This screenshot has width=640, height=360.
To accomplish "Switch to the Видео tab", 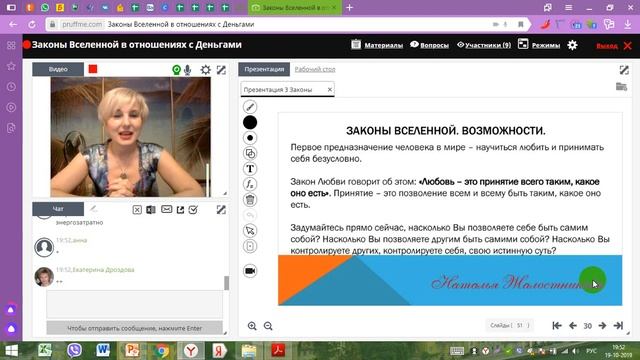I will (58, 69).
